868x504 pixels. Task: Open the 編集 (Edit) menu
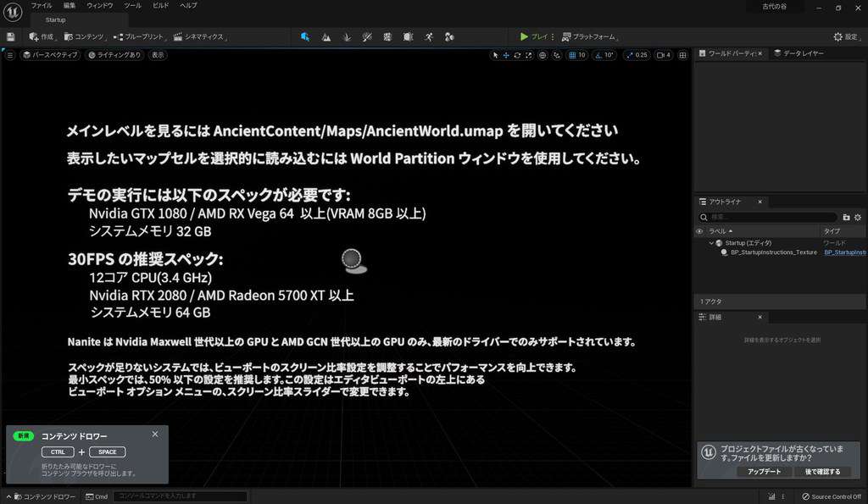click(x=70, y=6)
